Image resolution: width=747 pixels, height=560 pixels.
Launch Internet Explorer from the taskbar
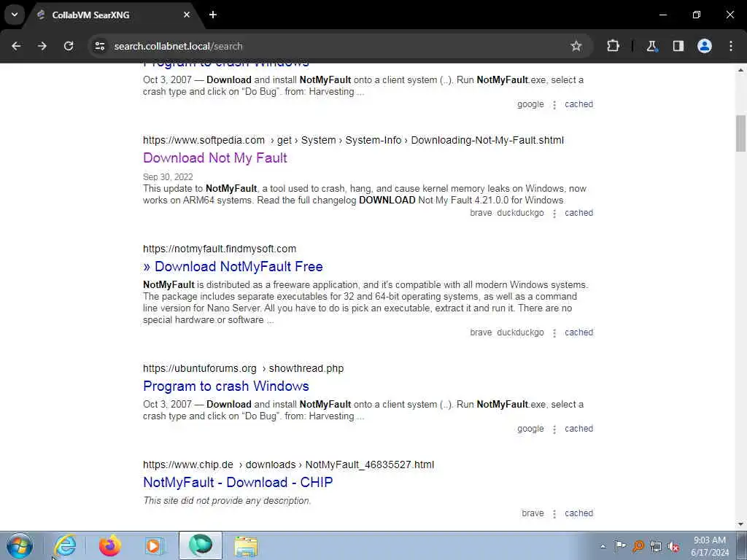pyautogui.click(x=65, y=545)
